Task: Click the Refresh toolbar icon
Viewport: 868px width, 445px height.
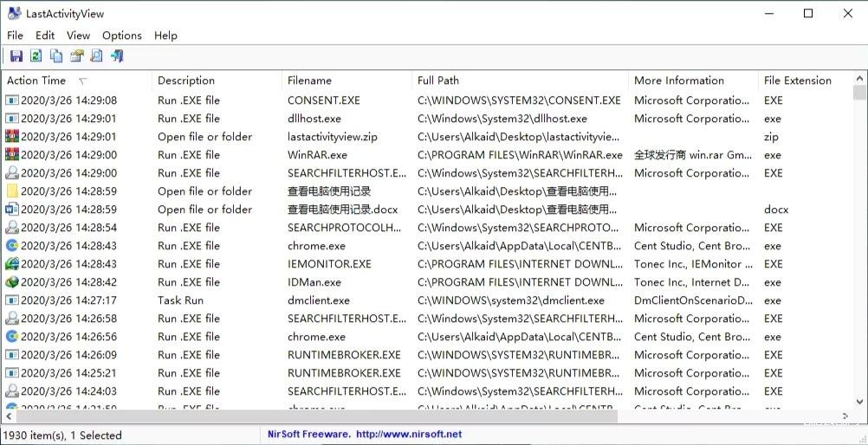Action: point(36,56)
